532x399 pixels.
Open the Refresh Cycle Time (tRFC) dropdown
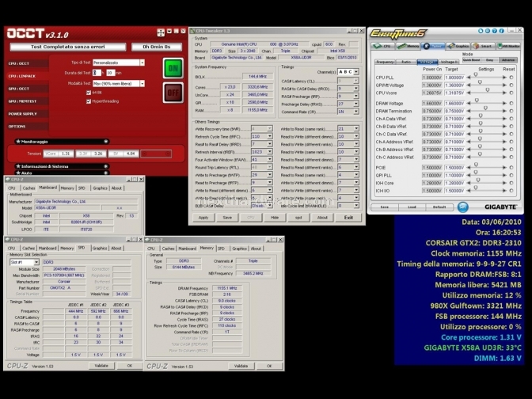270,136
